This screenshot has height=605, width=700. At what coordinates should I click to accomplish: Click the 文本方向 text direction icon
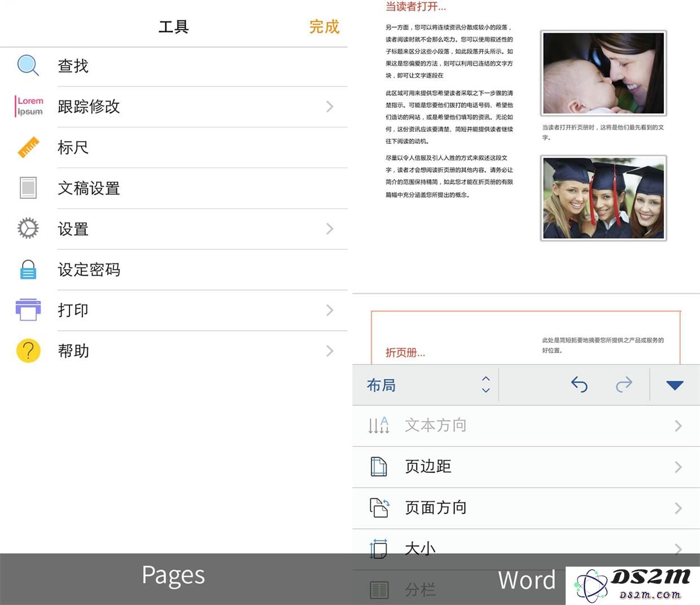tap(379, 425)
